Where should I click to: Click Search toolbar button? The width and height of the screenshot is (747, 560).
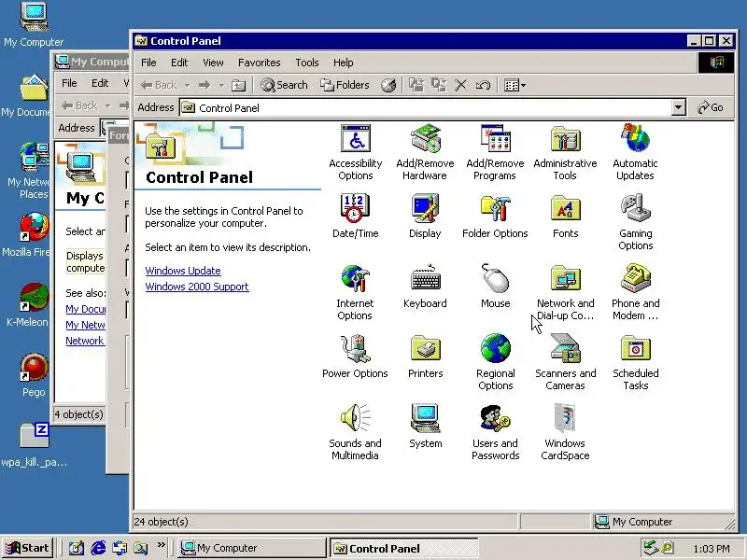pos(285,85)
